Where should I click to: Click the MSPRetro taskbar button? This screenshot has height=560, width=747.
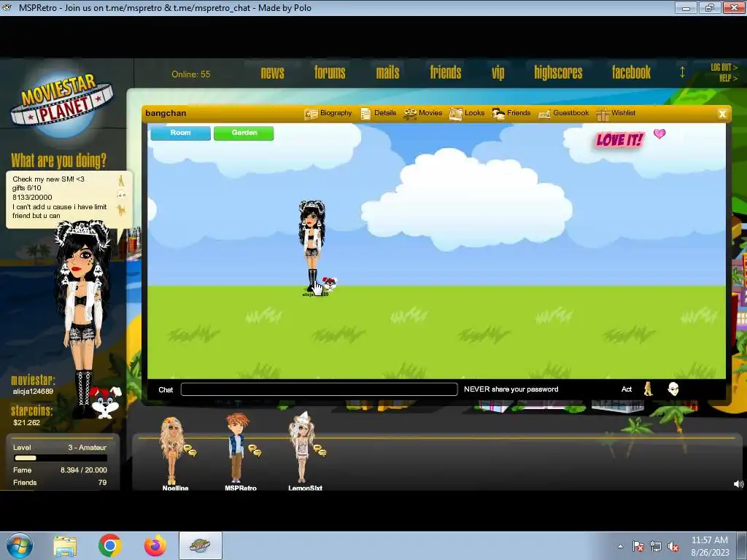pyautogui.click(x=200, y=545)
